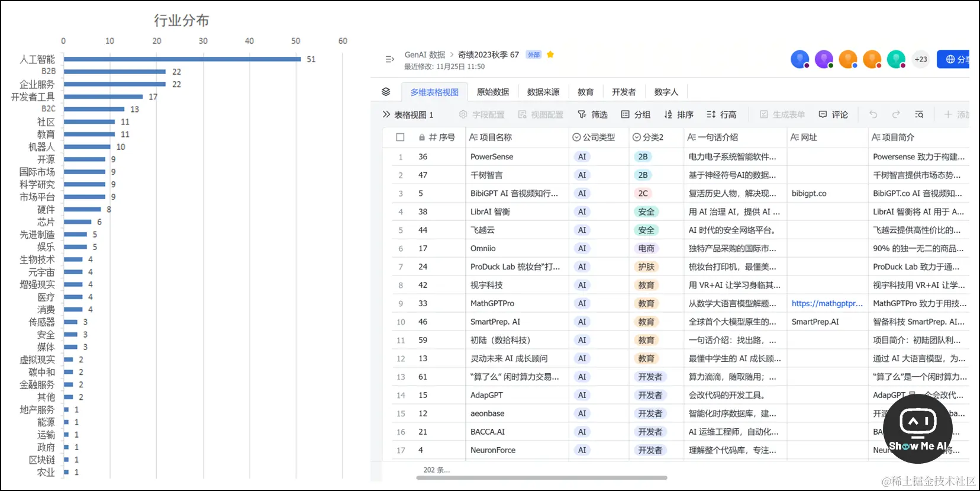Click the 机器人 bar valued 10 in chart
Image resolution: width=980 pixels, height=491 pixels.
click(x=87, y=146)
